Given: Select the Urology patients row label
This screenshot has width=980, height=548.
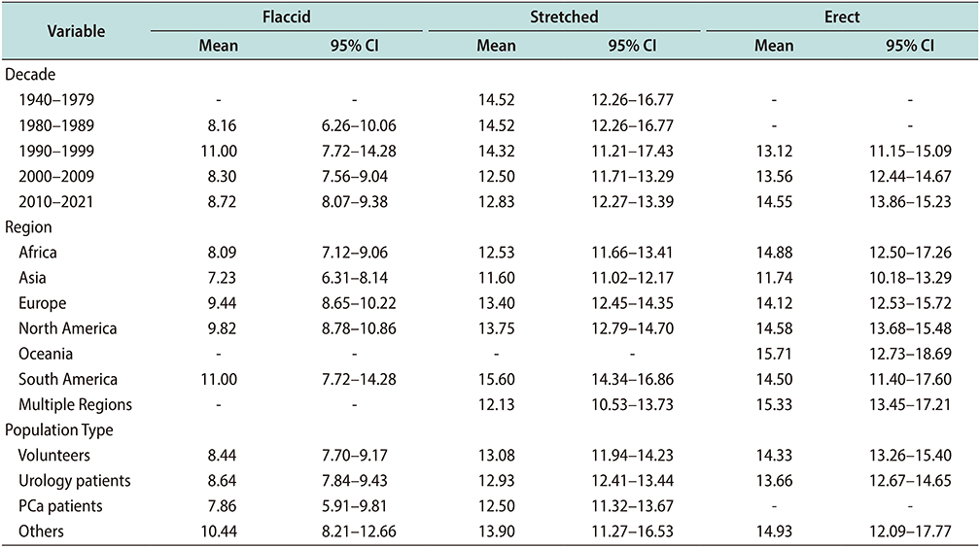Looking at the screenshot, I should tap(74, 480).
